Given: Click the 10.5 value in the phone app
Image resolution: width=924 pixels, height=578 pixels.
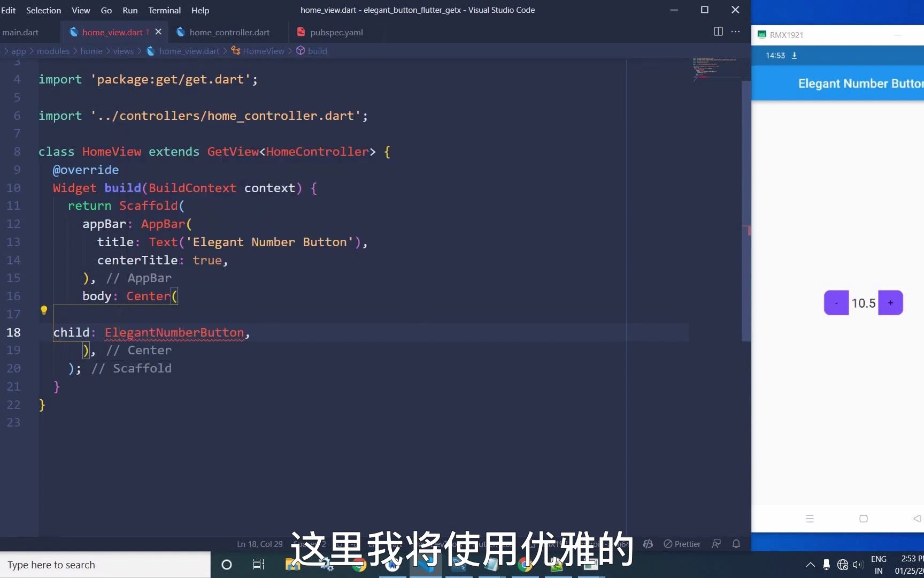Looking at the screenshot, I should pos(863,303).
